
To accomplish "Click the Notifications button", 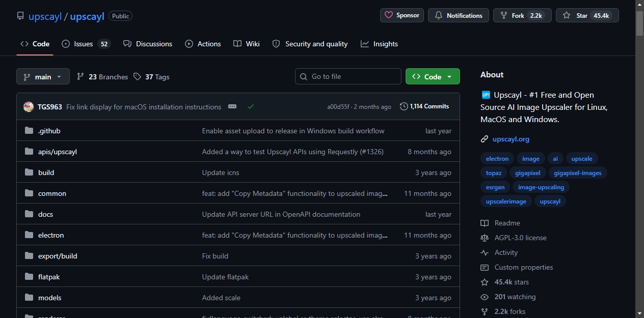I will (x=459, y=15).
